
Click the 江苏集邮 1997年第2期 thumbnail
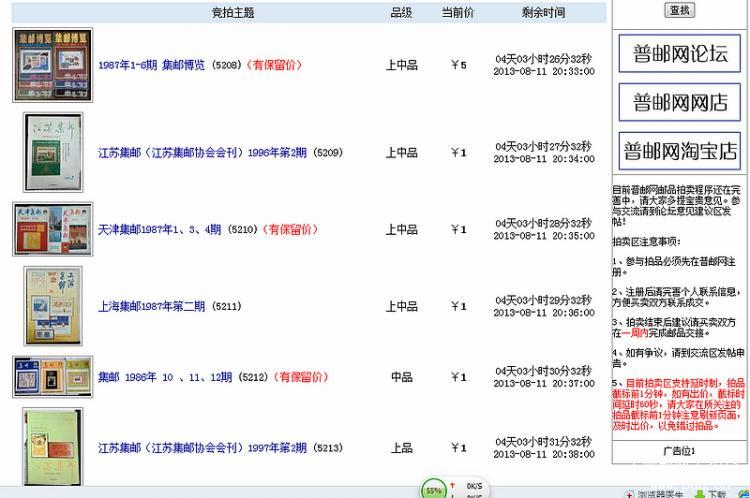pyautogui.click(x=52, y=448)
